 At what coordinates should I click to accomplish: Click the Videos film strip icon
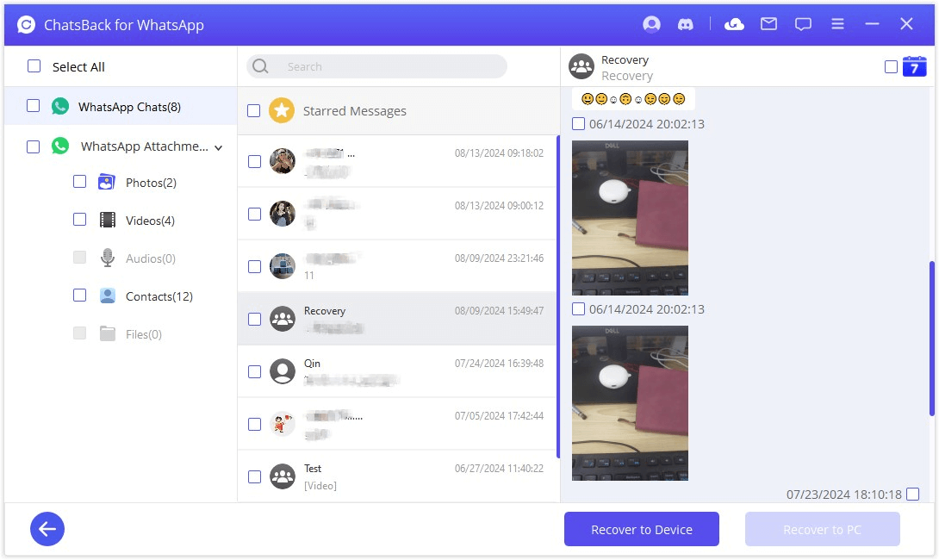click(107, 221)
